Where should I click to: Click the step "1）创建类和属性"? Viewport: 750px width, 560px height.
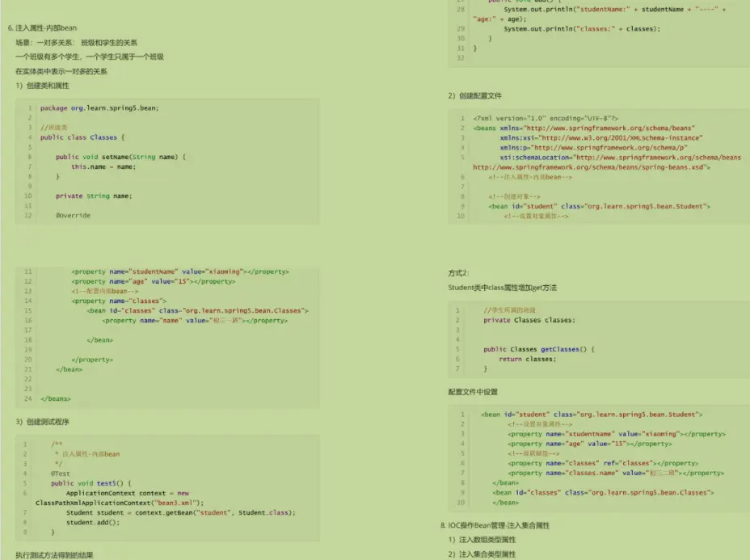pos(42,86)
